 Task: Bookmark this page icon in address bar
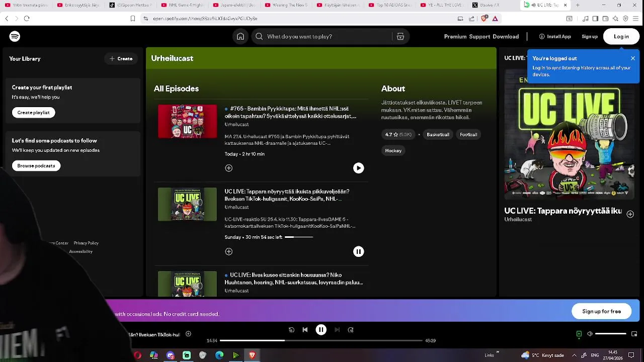point(133,19)
